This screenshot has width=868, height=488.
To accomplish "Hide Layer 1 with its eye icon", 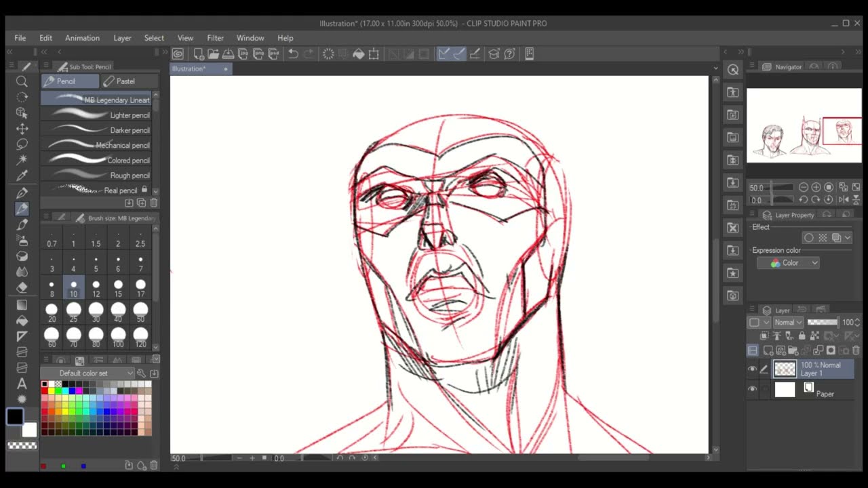I will (x=752, y=369).
